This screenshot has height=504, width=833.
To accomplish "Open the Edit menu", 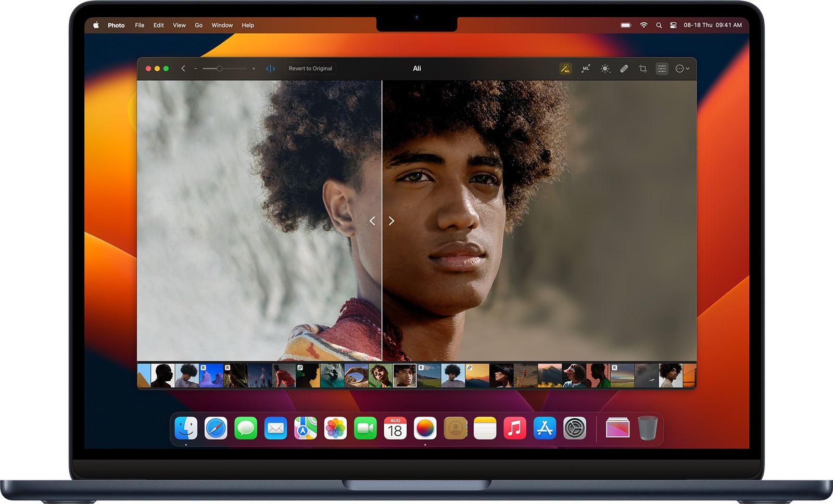I will 158,25.
